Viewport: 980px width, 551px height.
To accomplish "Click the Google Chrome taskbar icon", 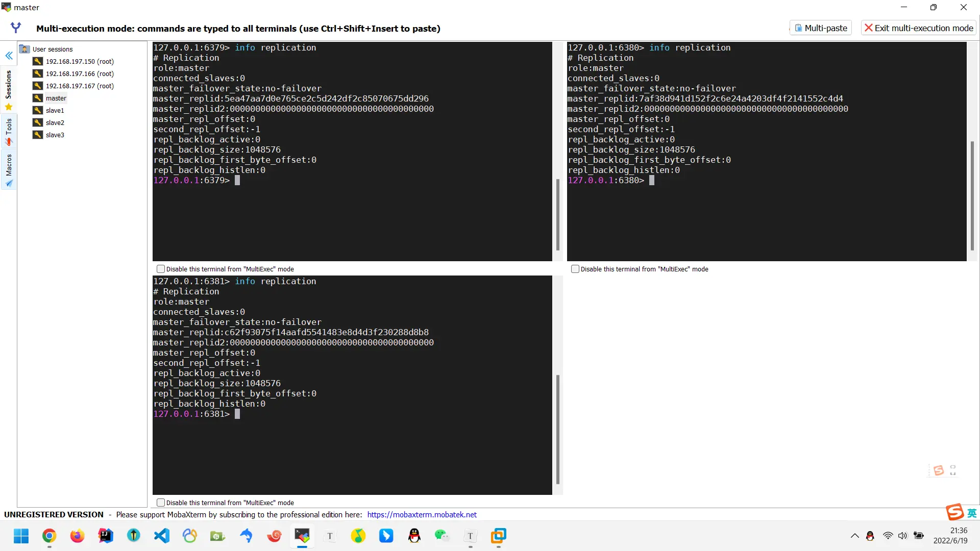I will coord(50,536).
